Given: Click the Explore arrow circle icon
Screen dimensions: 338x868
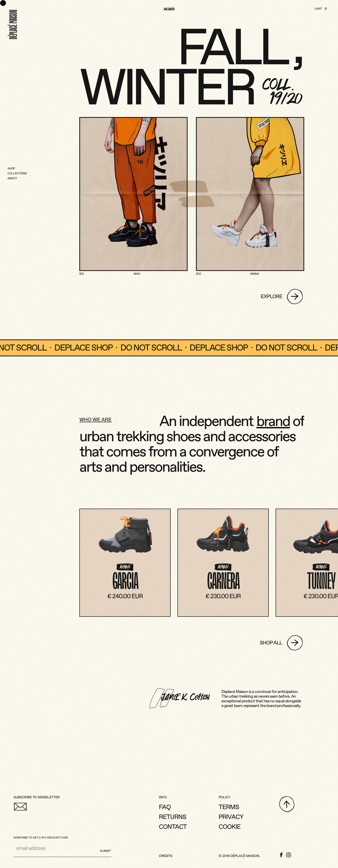Looking at the screenshot, I should (x=295, y=296).
